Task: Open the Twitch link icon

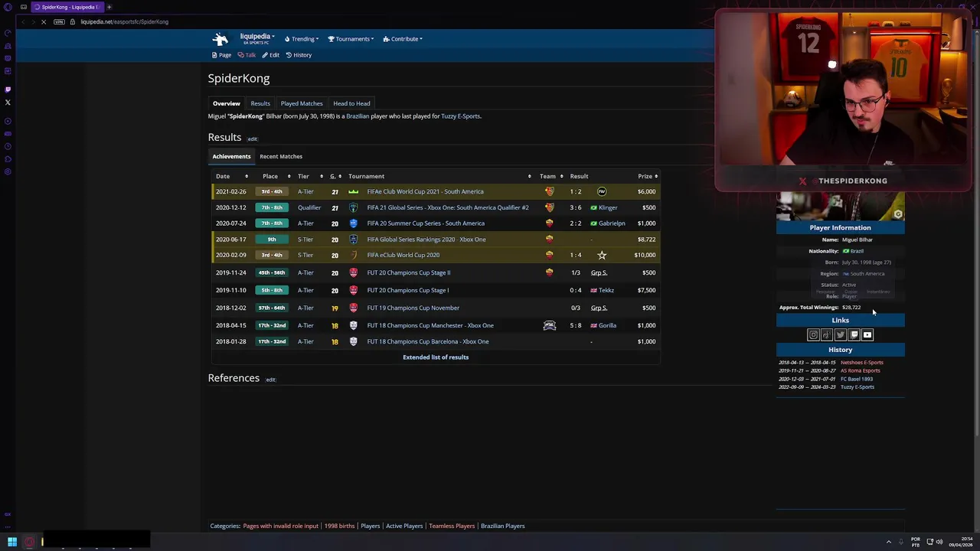Action: [x=854, y=334]
